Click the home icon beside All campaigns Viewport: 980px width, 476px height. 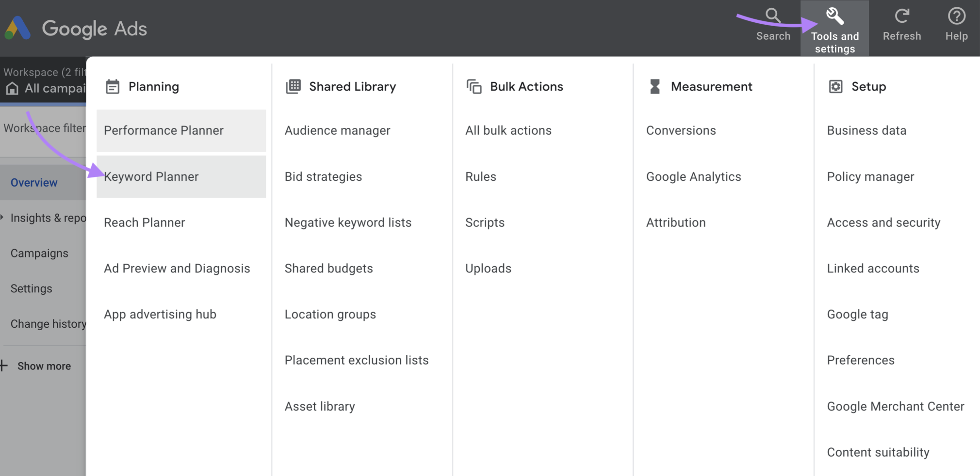[x=12, y=88]
